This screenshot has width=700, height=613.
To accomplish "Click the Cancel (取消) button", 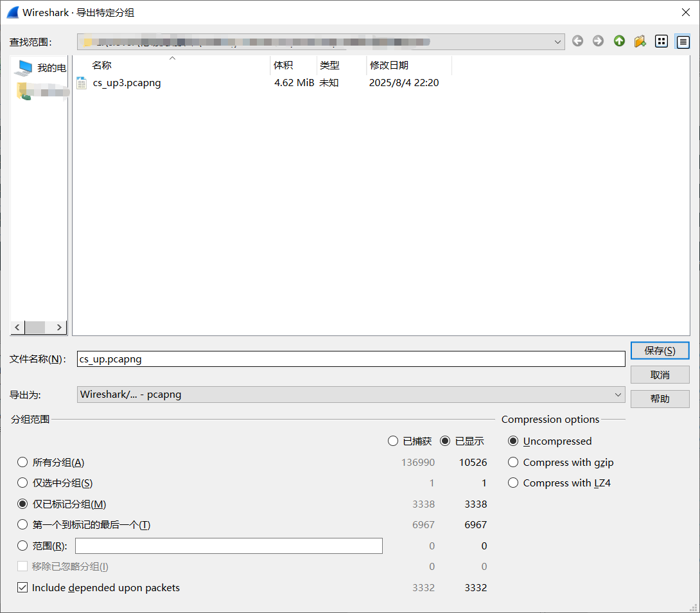I will pos(660,375).
